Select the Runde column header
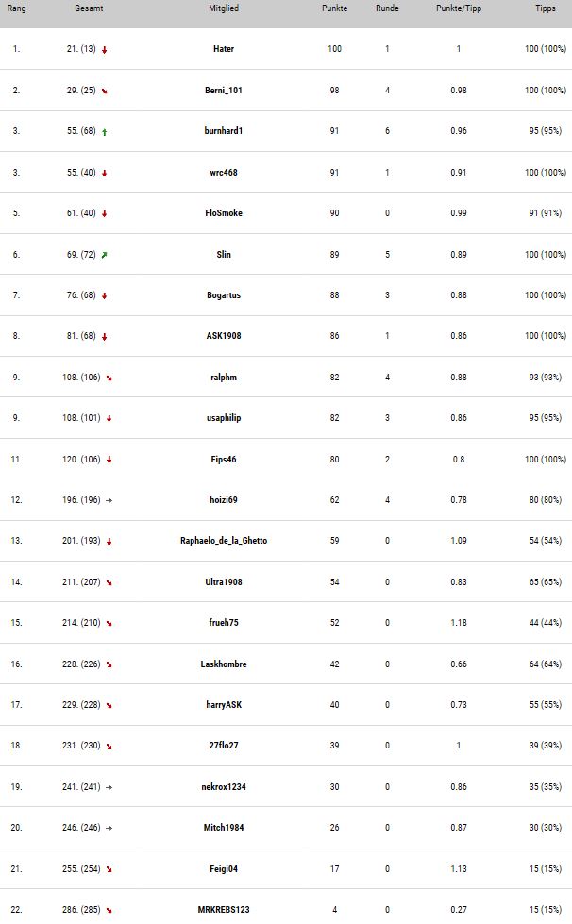Screen dimensions: 572x924 click(387, 8)
